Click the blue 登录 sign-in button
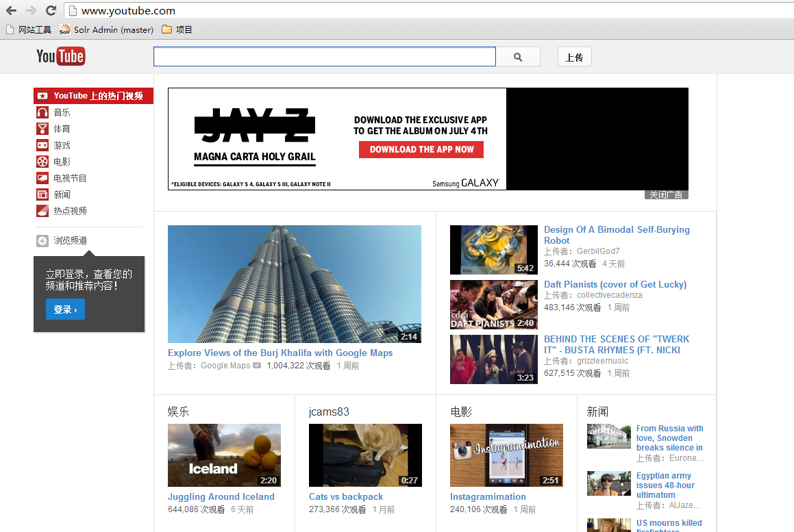 coord(65,309)
